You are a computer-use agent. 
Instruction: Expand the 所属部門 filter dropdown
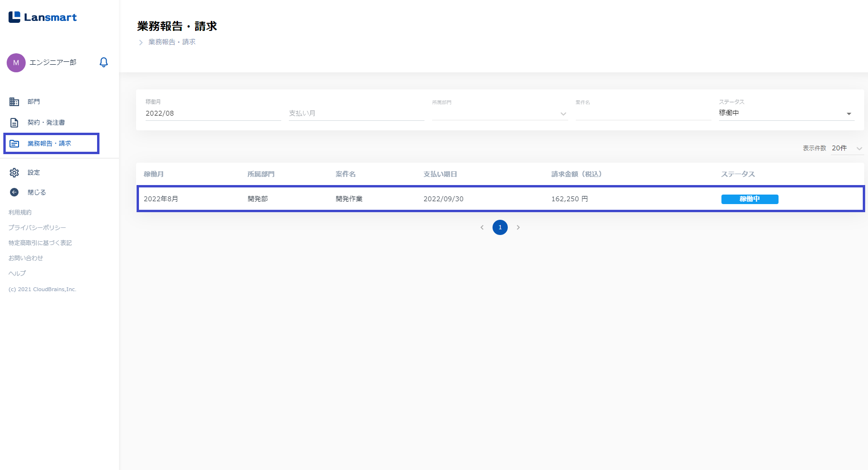[x=500, y=113]
